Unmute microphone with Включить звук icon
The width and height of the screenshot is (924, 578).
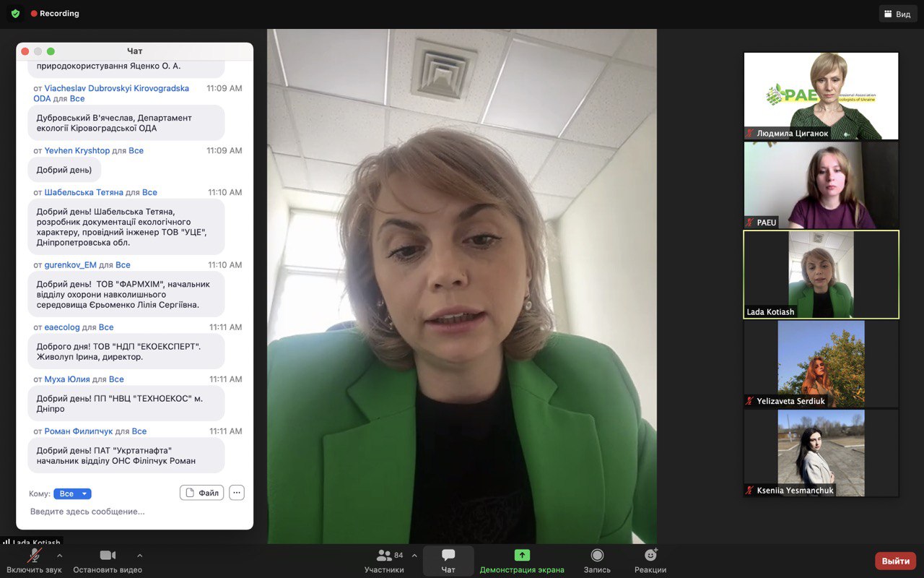point(34,556)
